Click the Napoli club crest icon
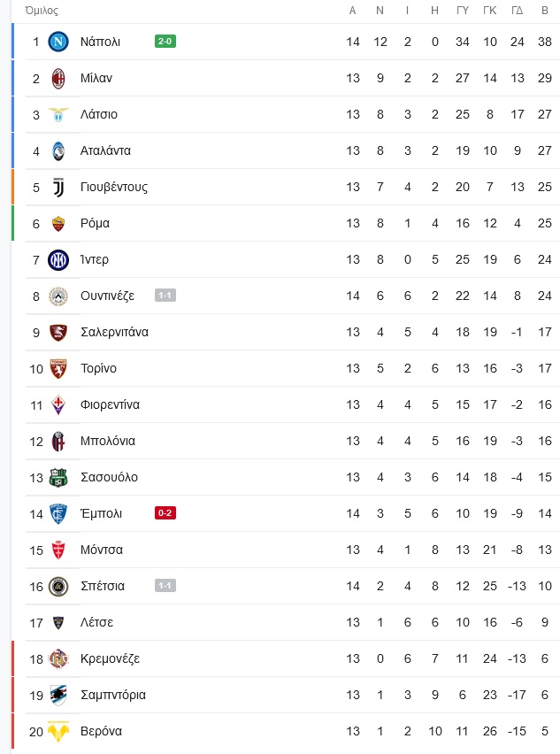Viewport: 560px width, 754px height. point(58,42)
